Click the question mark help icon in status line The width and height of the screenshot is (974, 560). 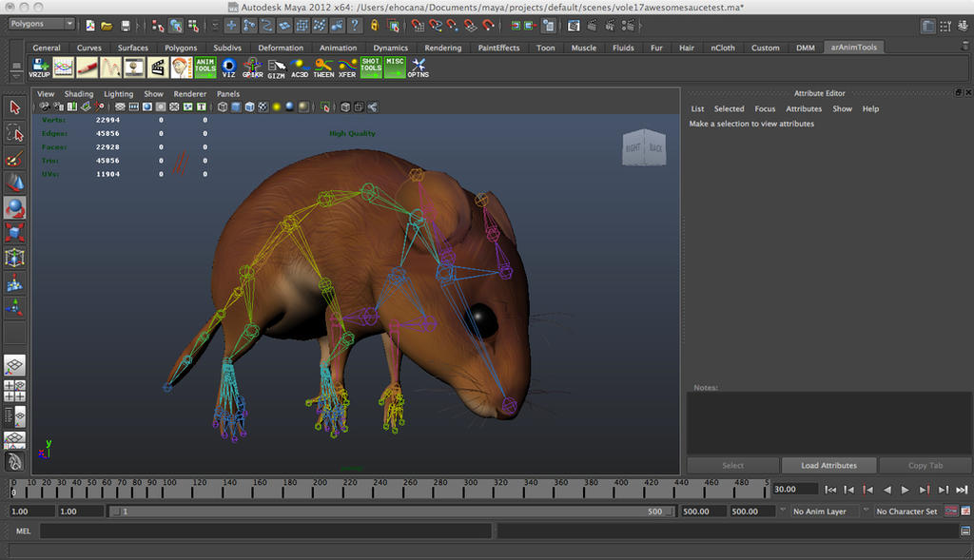click(354, 26)
